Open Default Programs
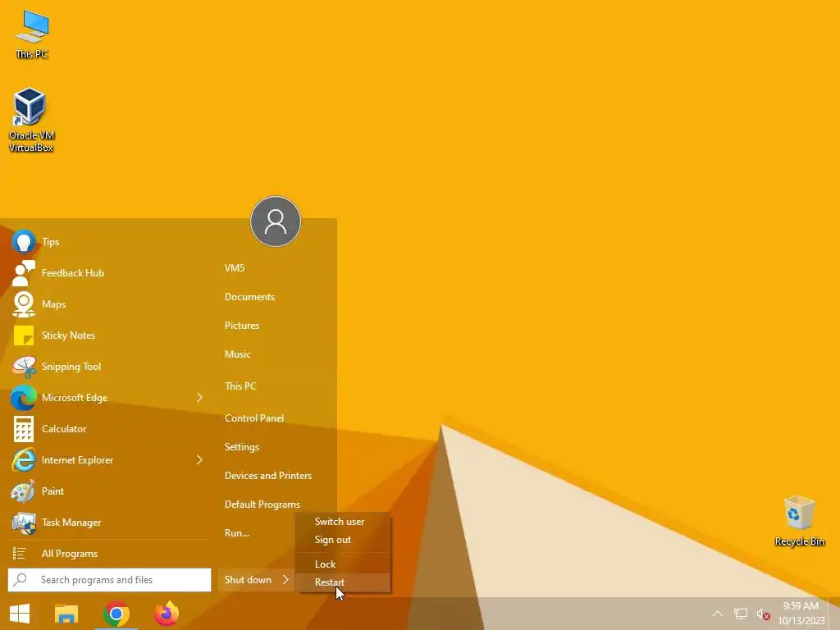This screenshot has width=840, height=630. pos(262,504)
